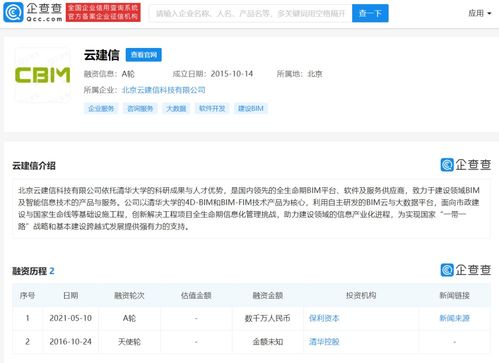Select the 咨询服务 tag
The height and width of the screenshot is (363, 499).
pos(140,108)
